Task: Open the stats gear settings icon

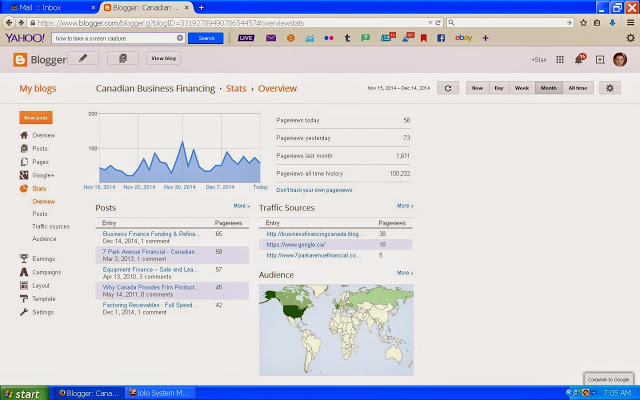Action: tap(609, 88)
